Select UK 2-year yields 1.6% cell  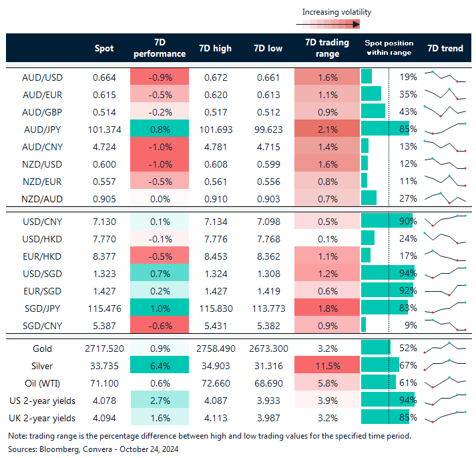coord(160,417)
